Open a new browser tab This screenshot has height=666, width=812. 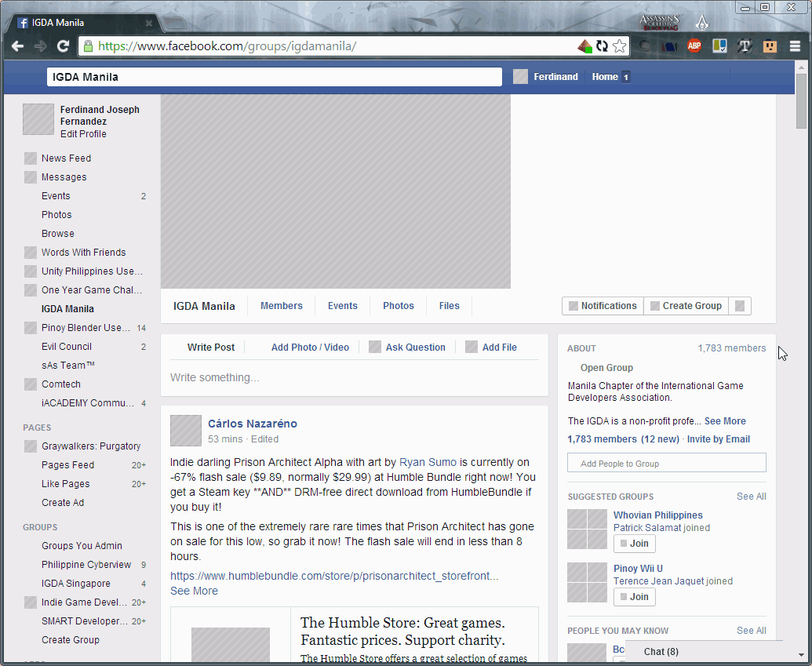(x=175, y=23)
